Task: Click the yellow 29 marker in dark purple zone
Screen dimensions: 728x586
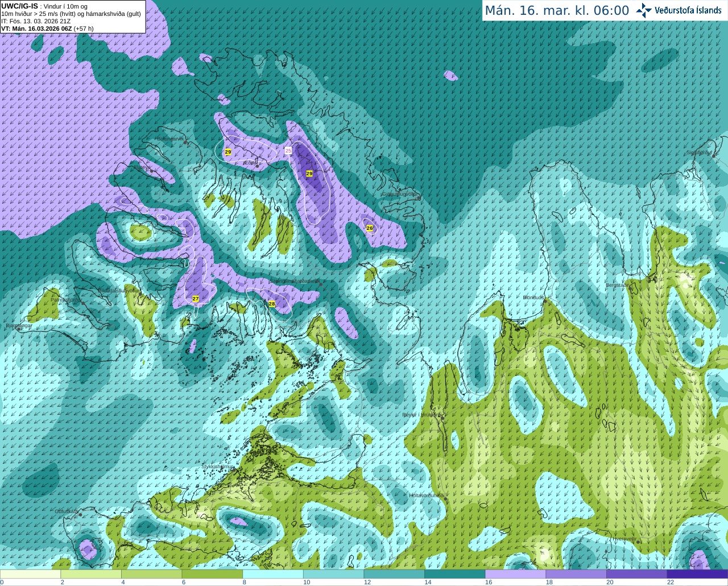Action: 309,173
